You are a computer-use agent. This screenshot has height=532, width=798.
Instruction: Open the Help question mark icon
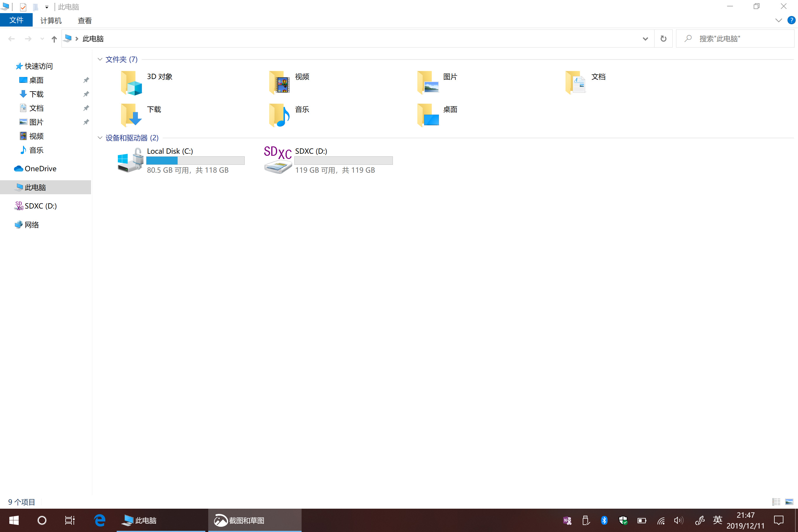coord(791,20)
